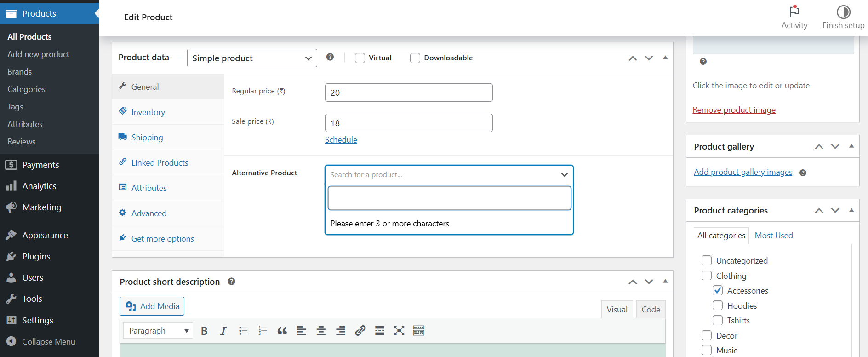Check the Tshirts category

(x=718, y=320)
